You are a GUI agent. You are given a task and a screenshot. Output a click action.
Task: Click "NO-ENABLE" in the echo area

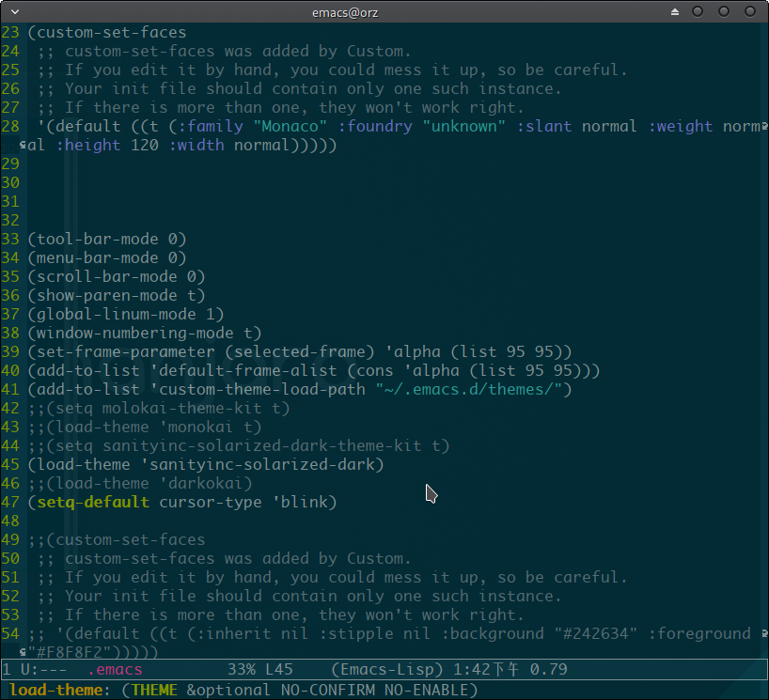[426, 691]
